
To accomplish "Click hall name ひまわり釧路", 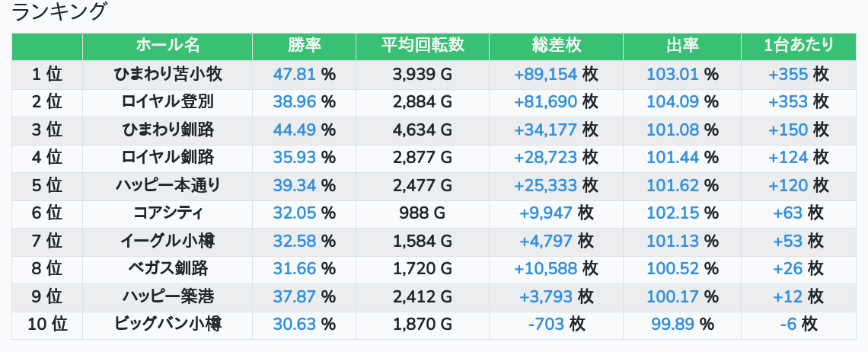I will coord(168,130).
